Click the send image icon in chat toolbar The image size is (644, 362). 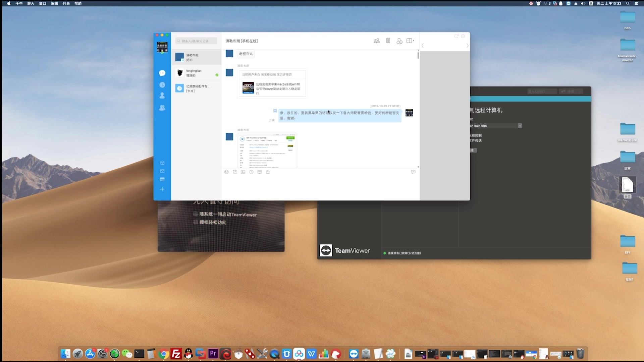tap(243, 172)
